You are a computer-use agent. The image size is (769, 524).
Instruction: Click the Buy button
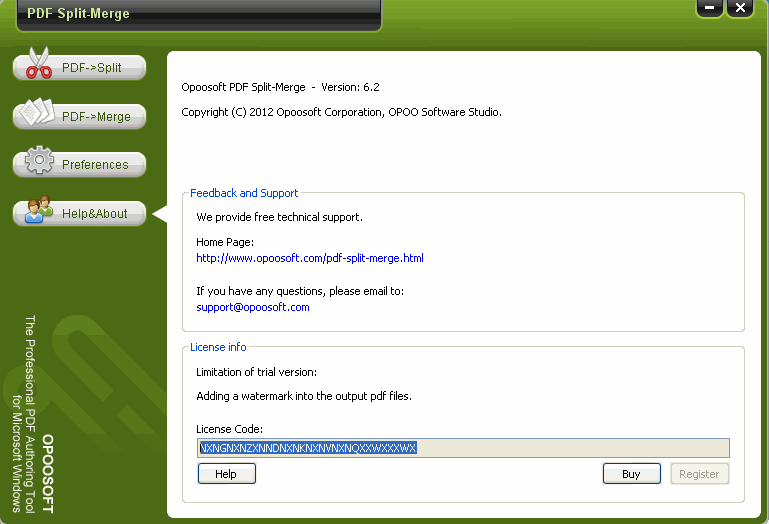point(632,473)
